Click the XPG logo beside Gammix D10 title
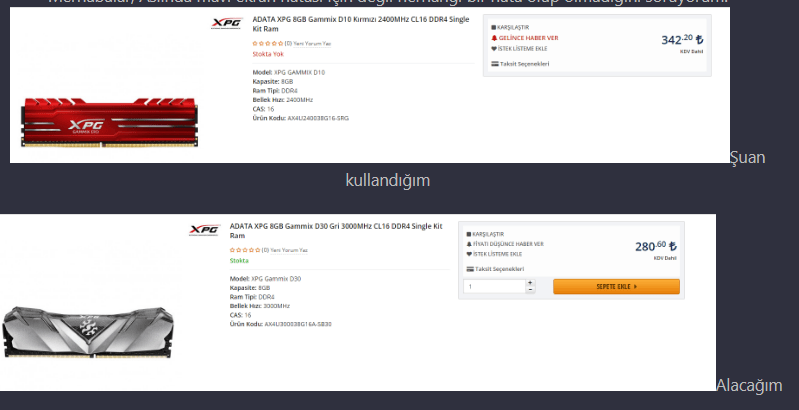Image resolution: width=799 pixels, height=410 pixels. (x=227, y=23)
